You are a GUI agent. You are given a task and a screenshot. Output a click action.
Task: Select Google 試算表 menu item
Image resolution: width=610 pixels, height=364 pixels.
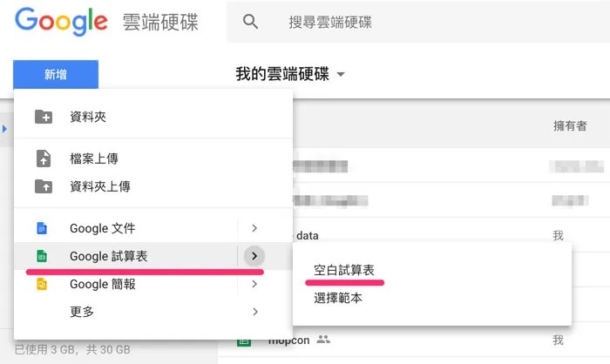coord(125,256)
